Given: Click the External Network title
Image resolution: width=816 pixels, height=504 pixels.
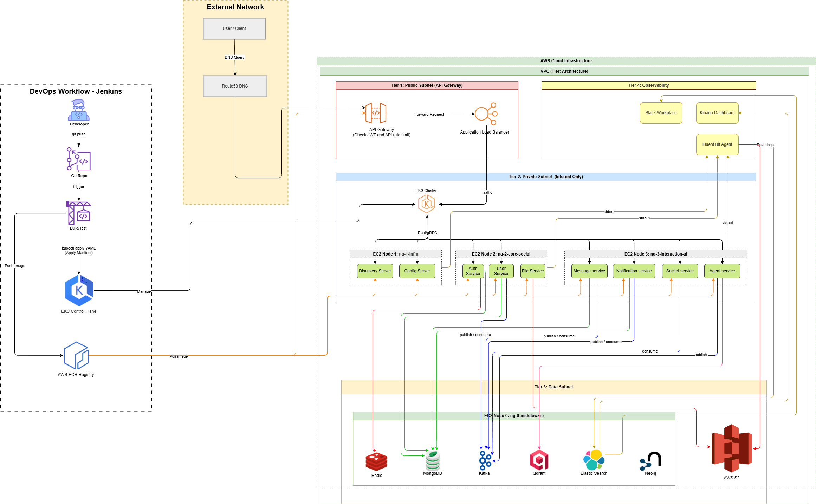Looking at the screenshot, I should point(235,7).
